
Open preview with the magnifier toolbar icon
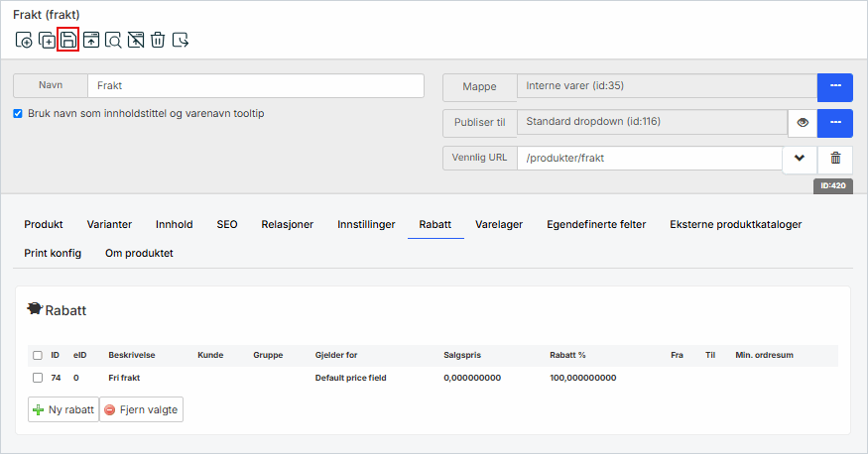point(113,41)
